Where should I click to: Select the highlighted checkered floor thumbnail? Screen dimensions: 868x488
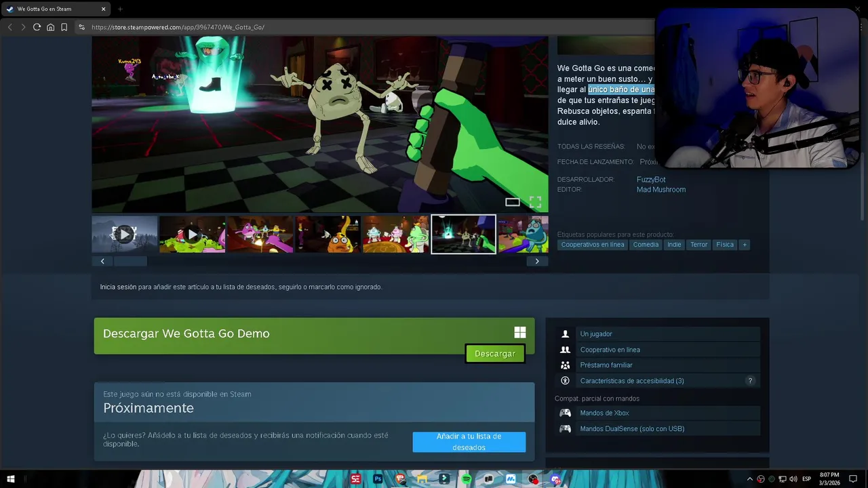[464, 235]
